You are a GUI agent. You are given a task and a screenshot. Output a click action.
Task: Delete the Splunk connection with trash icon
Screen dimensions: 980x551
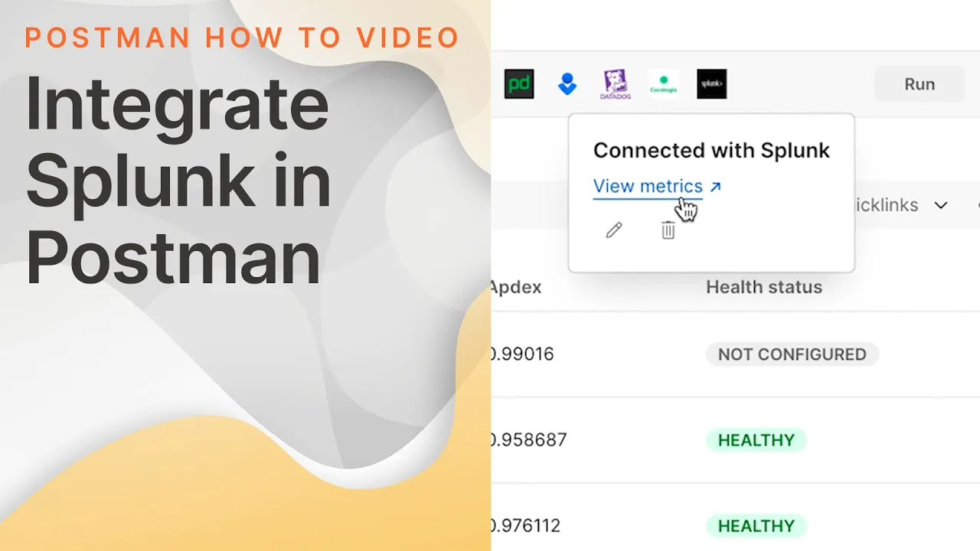668,230
